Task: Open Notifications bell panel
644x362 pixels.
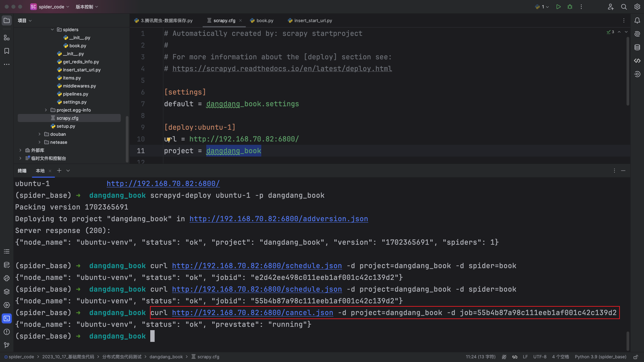Action: coord(637,21)
